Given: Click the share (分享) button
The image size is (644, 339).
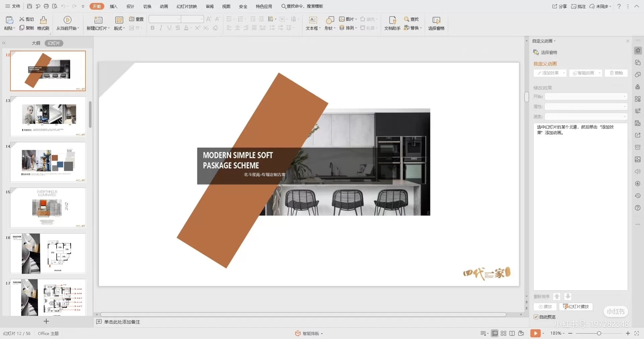Looking at the screenshot, I should click(559, 6).
